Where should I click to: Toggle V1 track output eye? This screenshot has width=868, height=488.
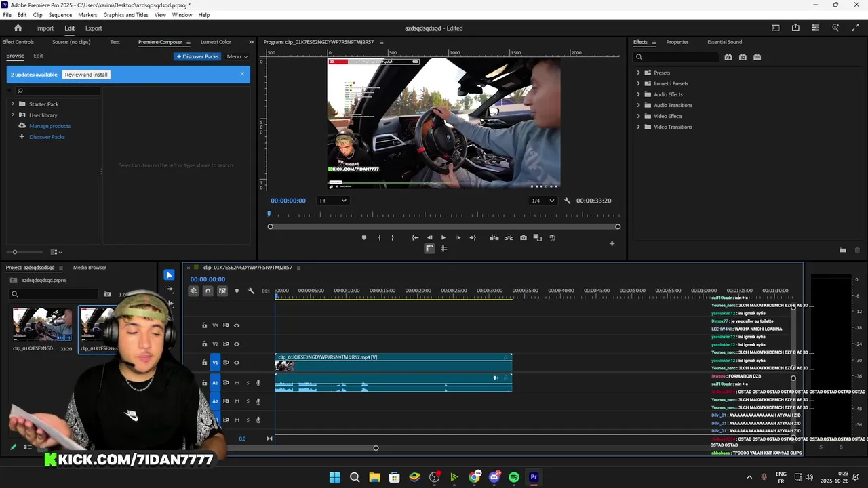point(237,363)
